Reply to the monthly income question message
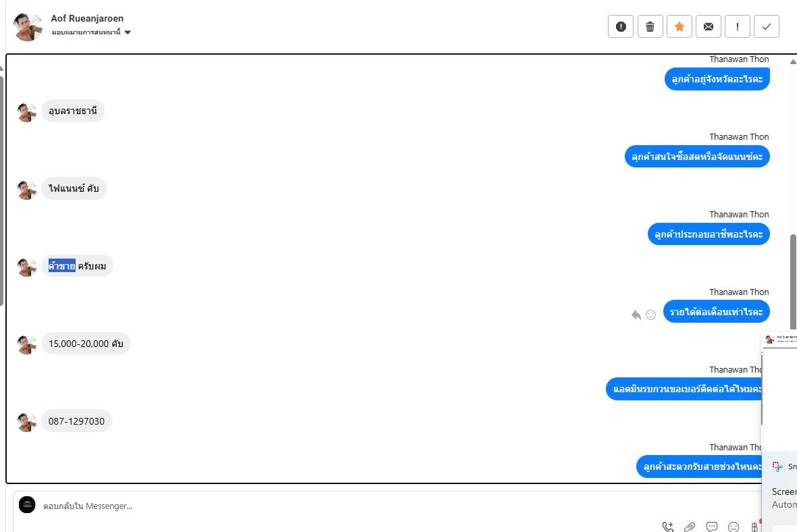Viewport: 797px width, 532px height. 636,315
